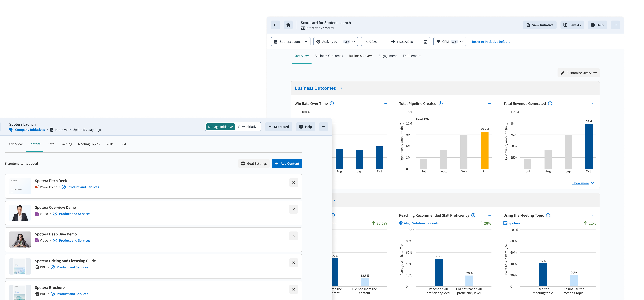Click the Add Content button
This screenshot has height=300, width=644.
coord(287,163)
